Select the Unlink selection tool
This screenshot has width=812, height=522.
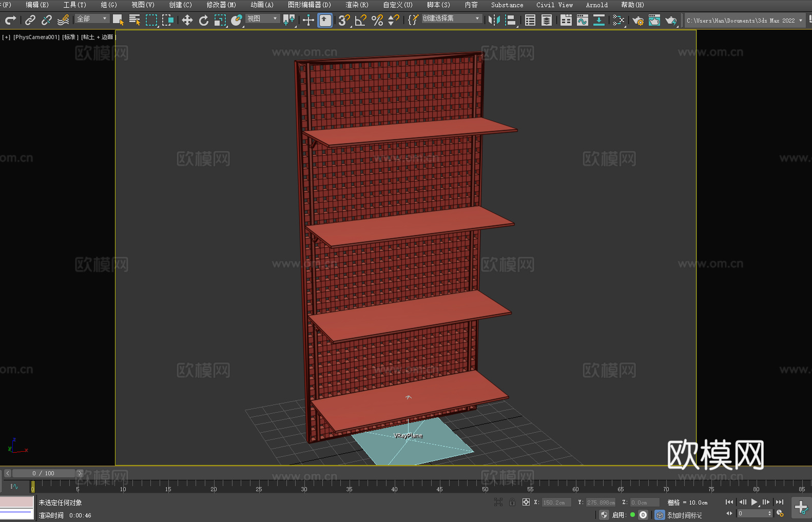coord(47,20)
